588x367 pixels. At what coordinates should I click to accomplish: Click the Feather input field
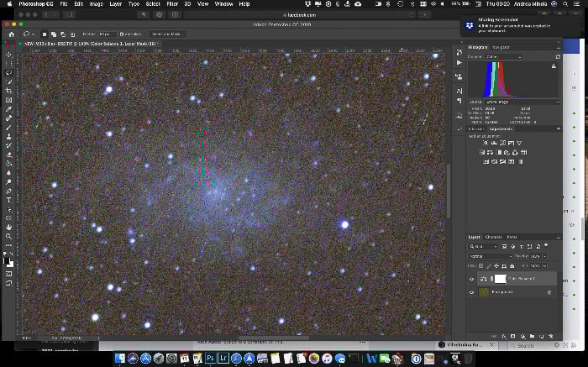[x=107, y=34]
